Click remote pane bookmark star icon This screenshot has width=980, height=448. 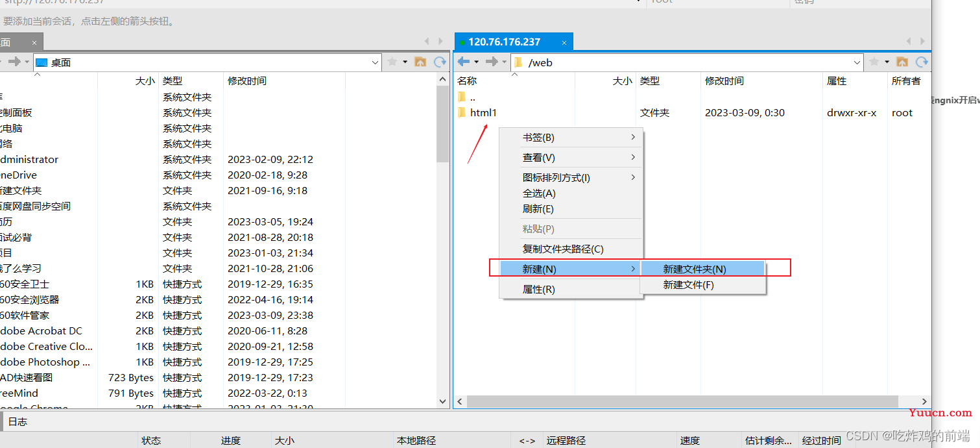click(x=874, y=62)
